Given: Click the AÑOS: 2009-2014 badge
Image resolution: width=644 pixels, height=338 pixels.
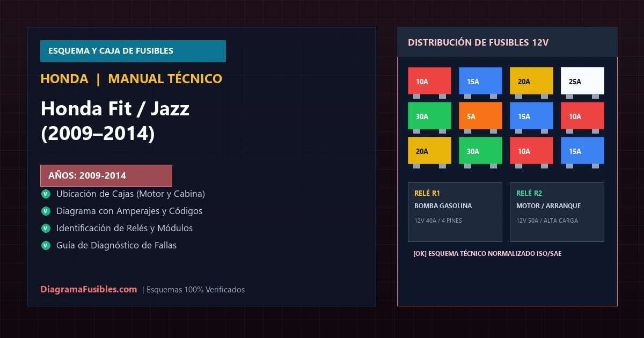Looking at the screenshot, I should [106, 175].
